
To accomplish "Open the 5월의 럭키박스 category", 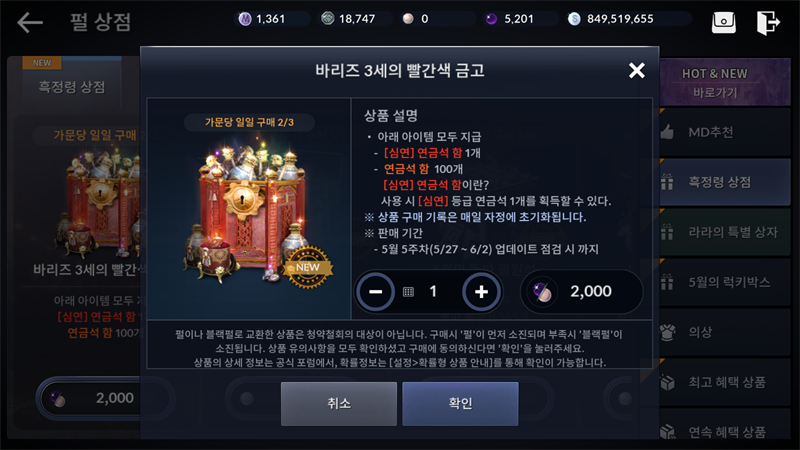I will pos(725,282).
